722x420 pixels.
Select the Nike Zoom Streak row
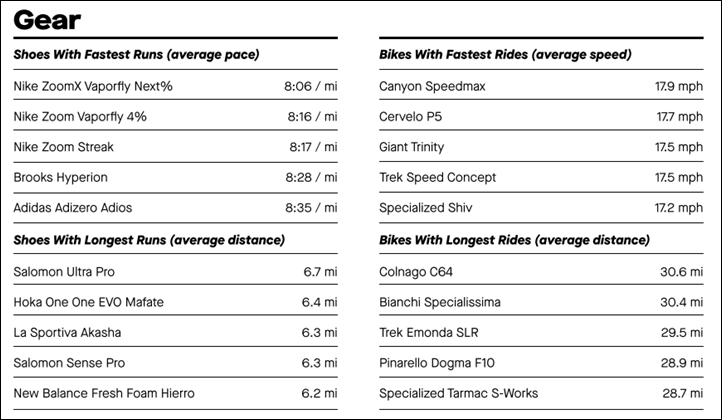click(x=175, y=147)
